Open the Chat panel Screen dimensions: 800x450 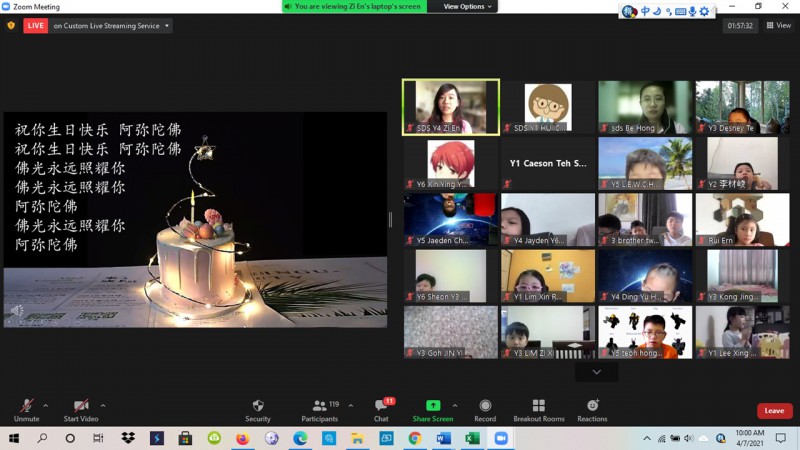[x=381, y=410]
